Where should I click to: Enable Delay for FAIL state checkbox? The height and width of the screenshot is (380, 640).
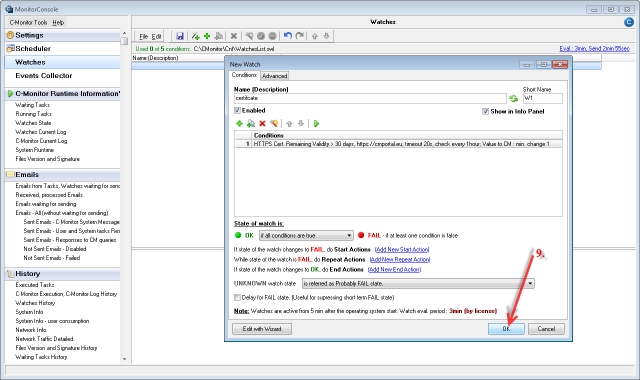pos(237,297)
